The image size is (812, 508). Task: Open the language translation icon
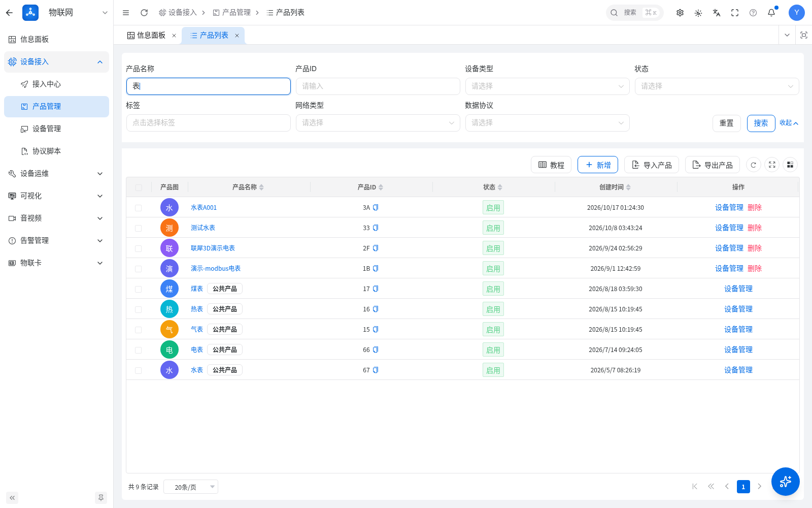pyautogui.click(x=717, y=13)
